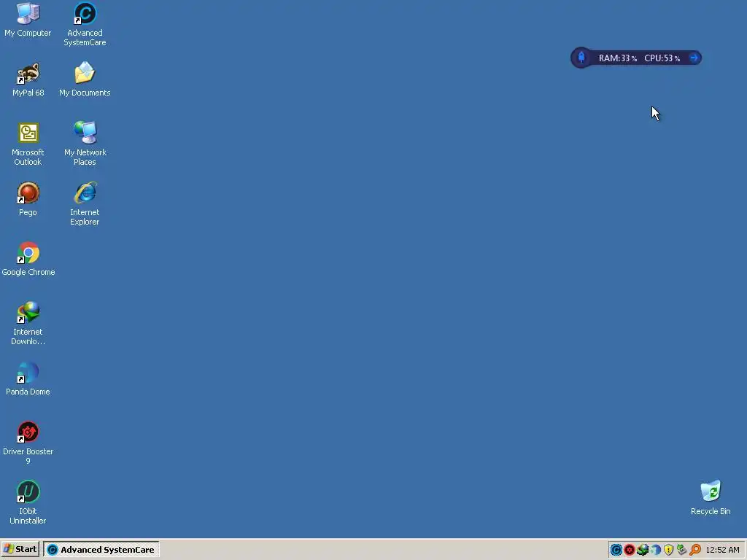Select the Google Chrome desktop shortcut
This screenshot has width=747, height=560.
(28, 259)
